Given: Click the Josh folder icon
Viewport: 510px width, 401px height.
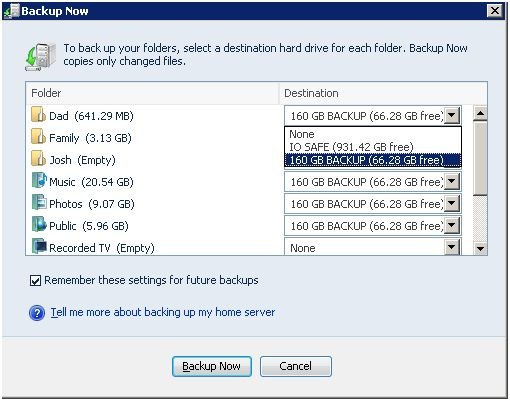Looking at the screenshot, I should coord(38,159).
